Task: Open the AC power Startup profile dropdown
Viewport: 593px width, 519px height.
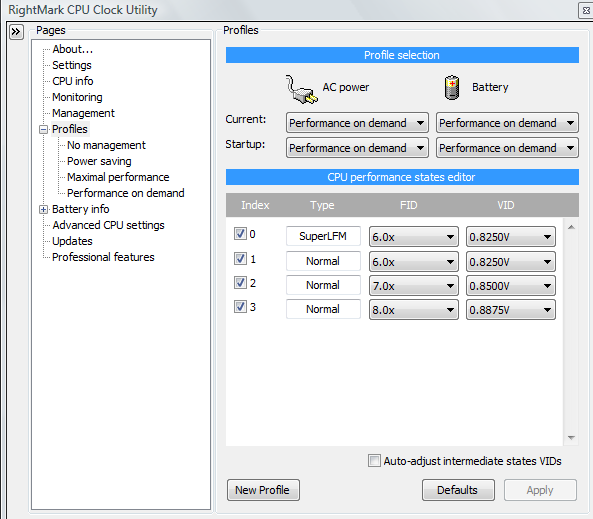Action: click(357, 148)
